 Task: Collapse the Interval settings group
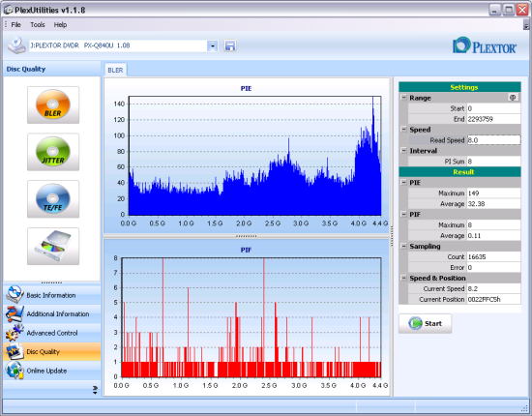403,150
